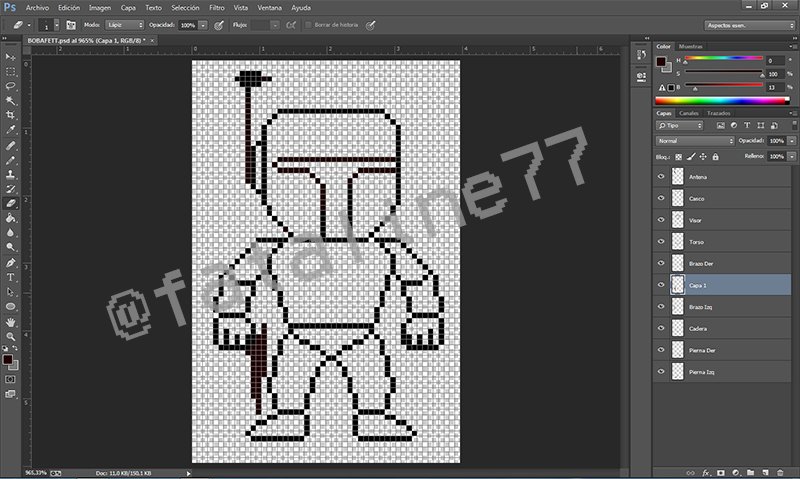Lock all padlock icon
The width and height of the screenshot is (800, 479).
click(x=715, y=157)
